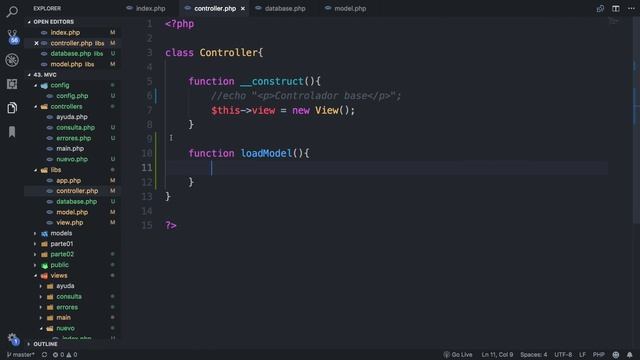640x360 pixels.
Task: Open model.php in libs tree folder
Action: point(72,212)
